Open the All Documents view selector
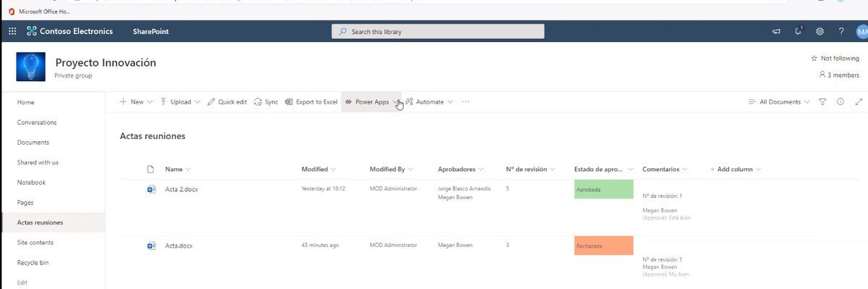The image size is (868, 289). click(779, 102)
